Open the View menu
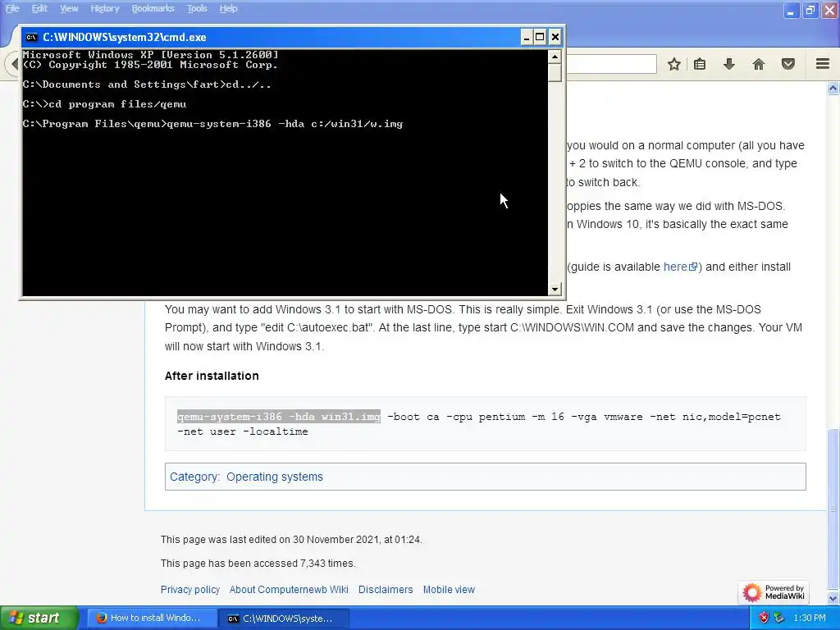 point(69,8)
